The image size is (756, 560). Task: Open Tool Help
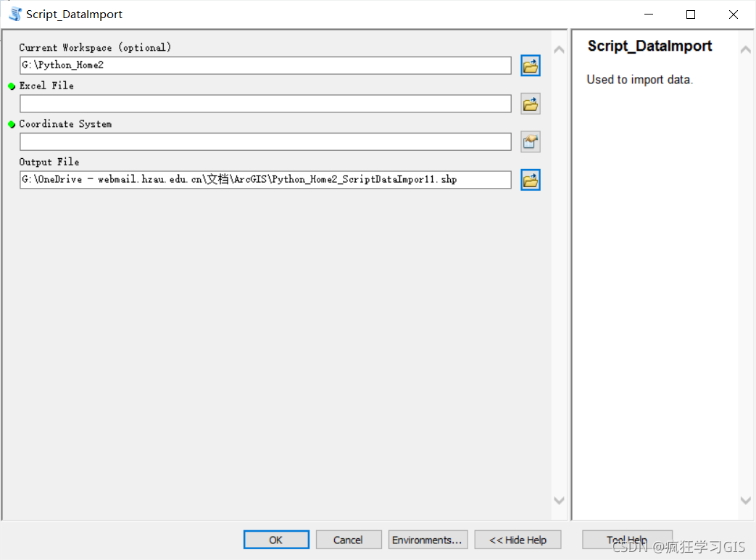(x=627, y=540)
